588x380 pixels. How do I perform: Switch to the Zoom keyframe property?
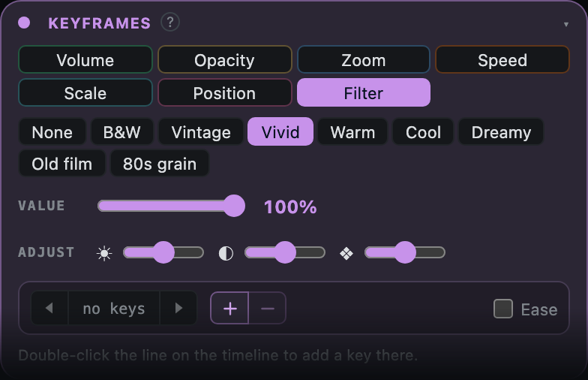point(363,60)
